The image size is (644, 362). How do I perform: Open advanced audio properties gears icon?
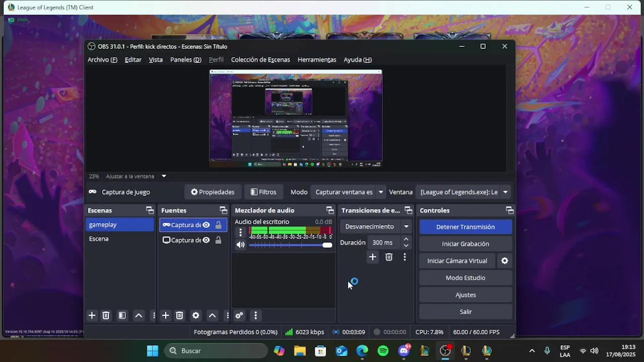click(239, 315)
